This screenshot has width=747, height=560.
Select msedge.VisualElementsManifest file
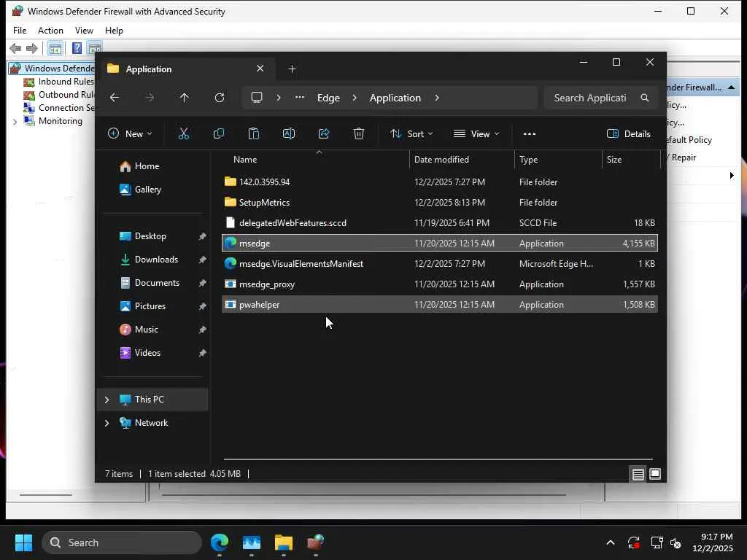click(x=440, y=264)
